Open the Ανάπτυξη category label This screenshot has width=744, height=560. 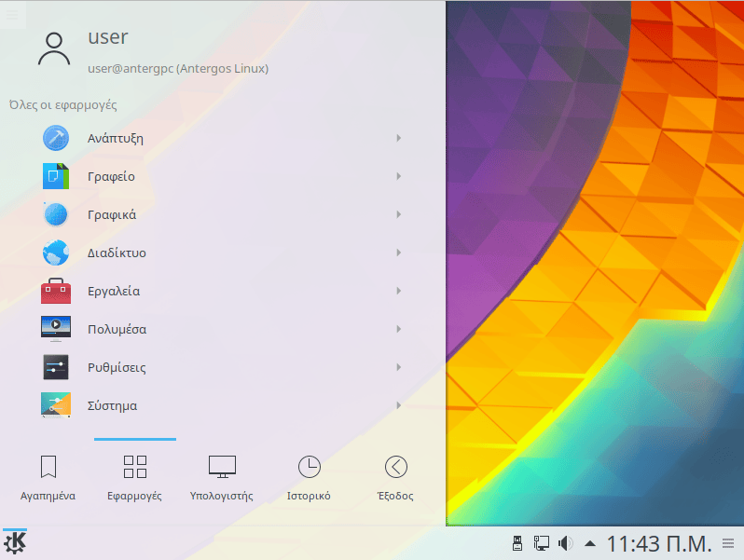point(116,139)
